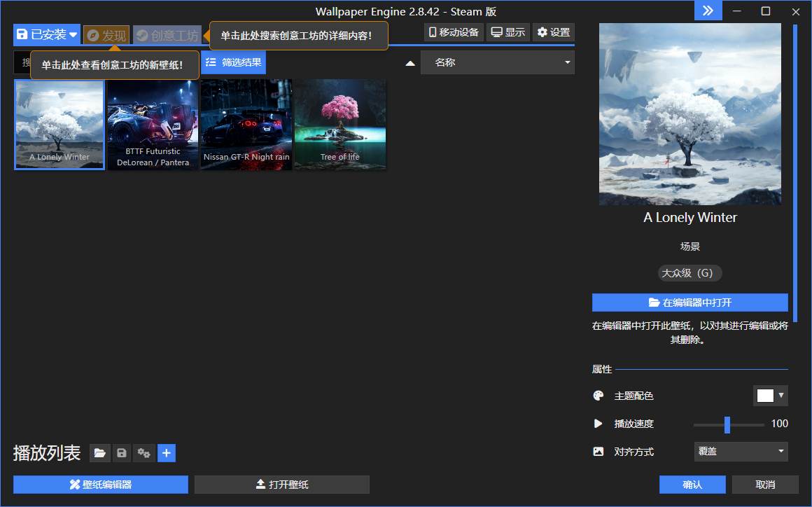Toggle ascending sort order arrow
The width and height of the screenshot is (812, 507).
point(410,63)
